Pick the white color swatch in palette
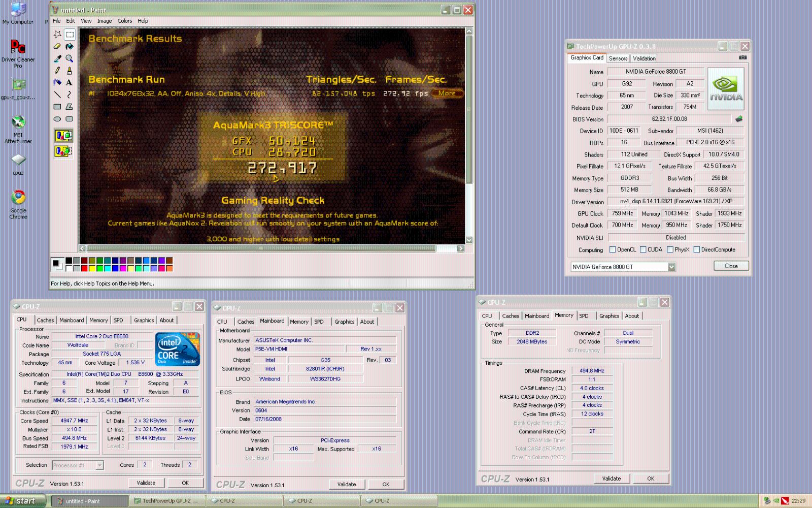Screen dimensions: 812x508 pos(69,268)
